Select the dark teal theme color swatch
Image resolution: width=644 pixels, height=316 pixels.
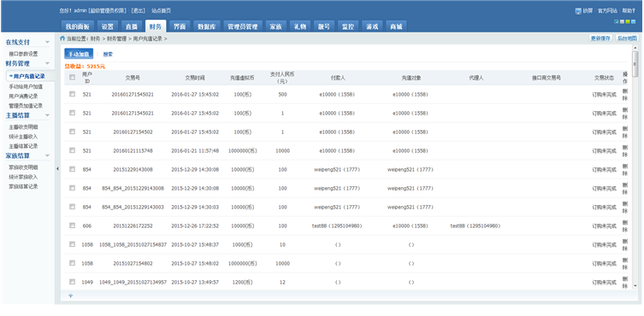coord(617,21)
